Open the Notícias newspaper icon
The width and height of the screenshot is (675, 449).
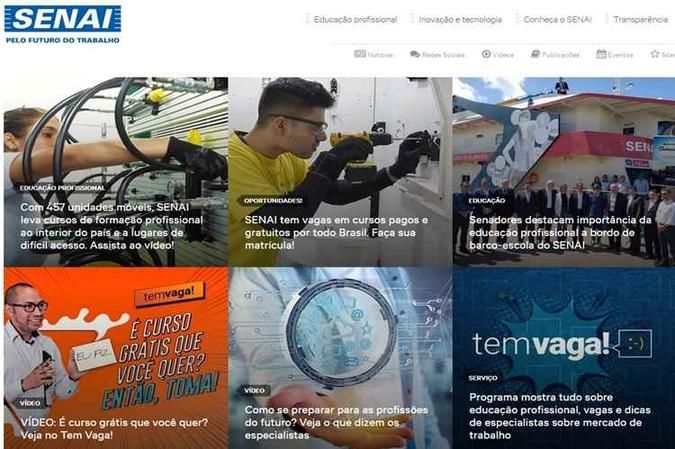pyautogui.click(x=360, y=54)
